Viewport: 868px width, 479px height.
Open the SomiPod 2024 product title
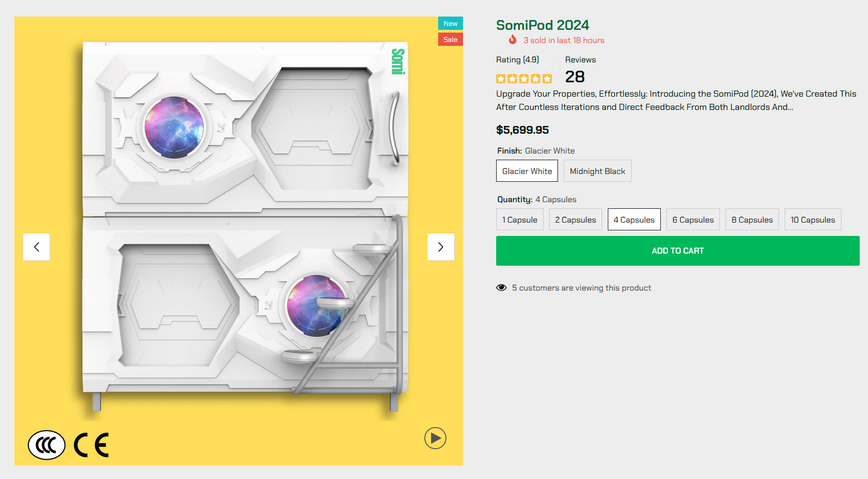[543, 25]
